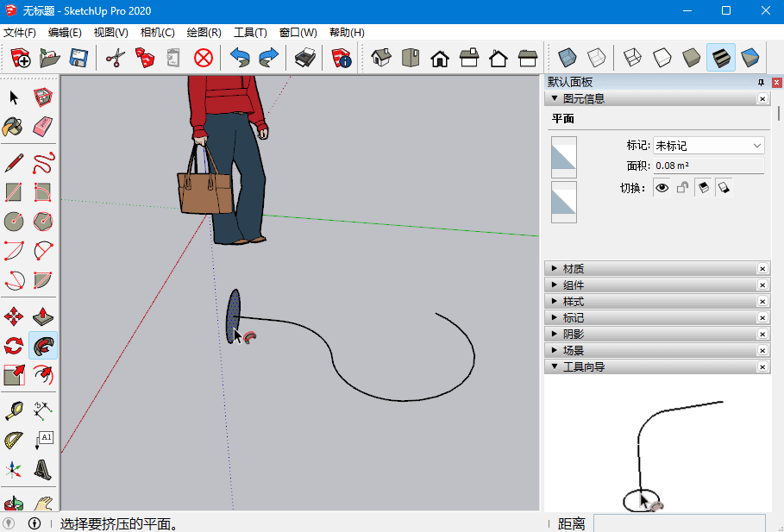
Task: Pick the Freehand drawing tool
Action: 43,163
